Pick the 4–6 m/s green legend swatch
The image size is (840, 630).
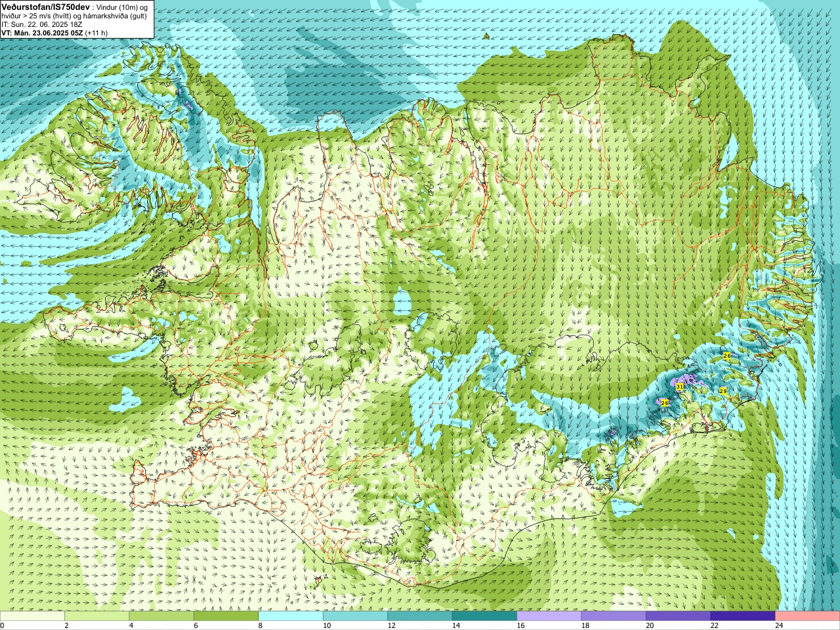click(161, 616)
